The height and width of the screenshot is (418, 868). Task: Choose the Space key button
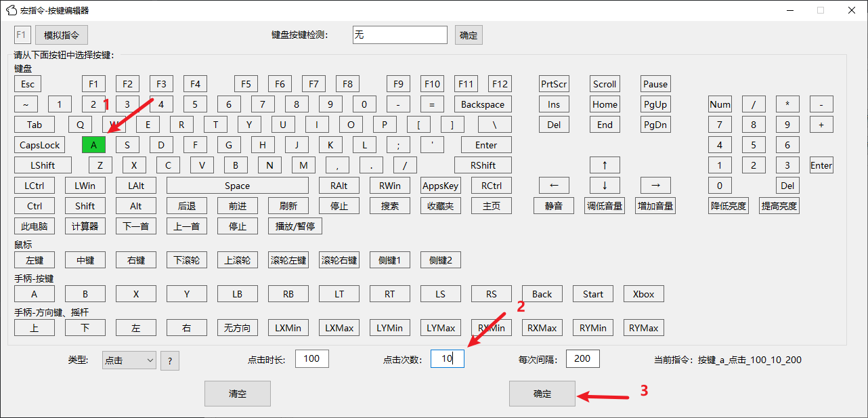tap(238, 186)
